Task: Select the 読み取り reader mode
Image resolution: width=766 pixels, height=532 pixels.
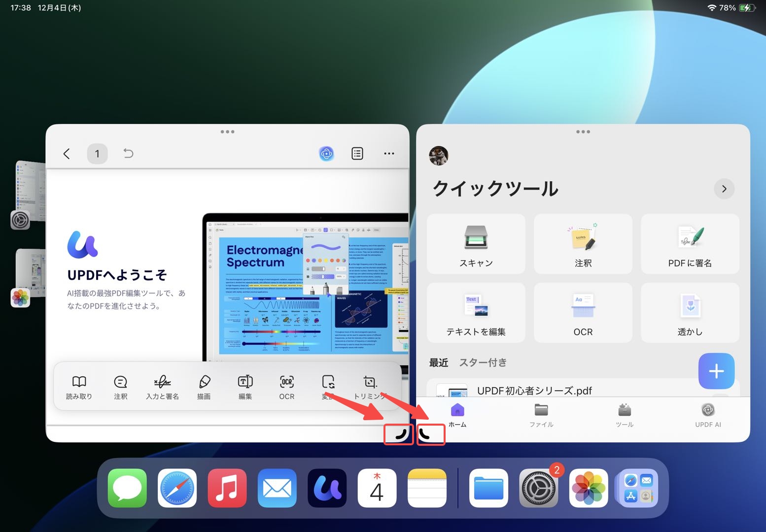Action: [x=79, y=387]
